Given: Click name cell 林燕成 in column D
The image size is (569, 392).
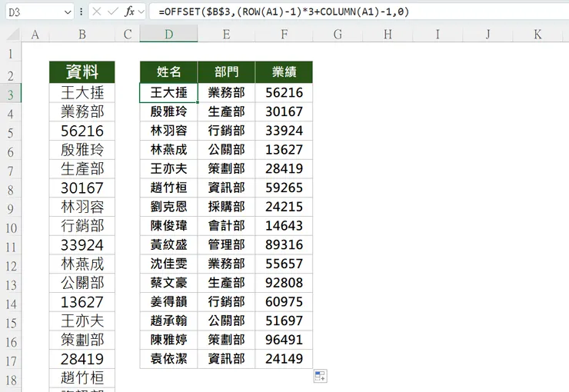Looking at the screenshot, I should (168, 150).
